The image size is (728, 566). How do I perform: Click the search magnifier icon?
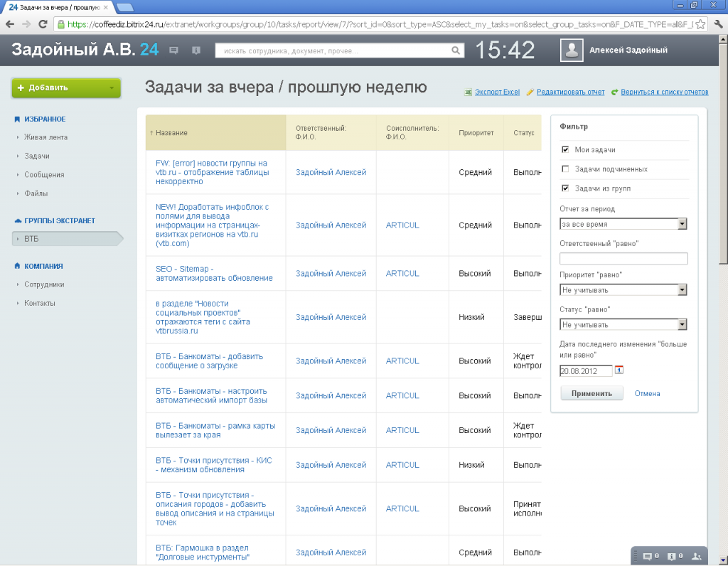coord(456,50)
